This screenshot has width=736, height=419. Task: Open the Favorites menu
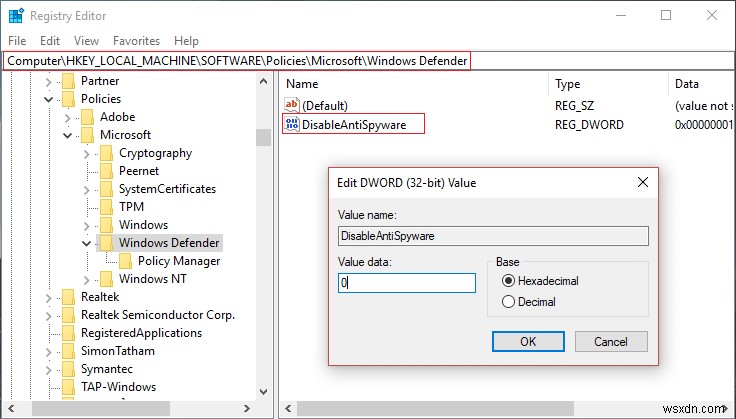pos(136,41)
